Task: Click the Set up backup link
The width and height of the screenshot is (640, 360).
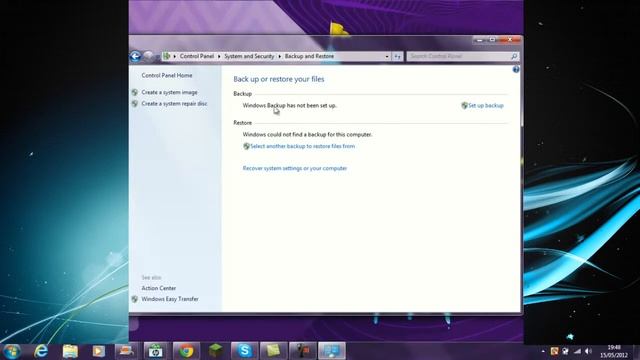Action: tap(486, 105)
